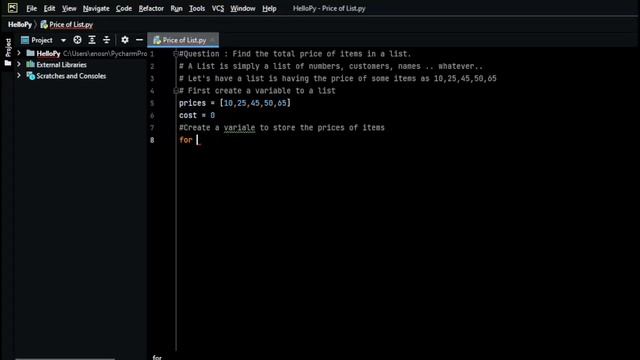Click the number 65 in prices list
The width and height of the screenshot is (640, 360).
(x=282, y=103)
